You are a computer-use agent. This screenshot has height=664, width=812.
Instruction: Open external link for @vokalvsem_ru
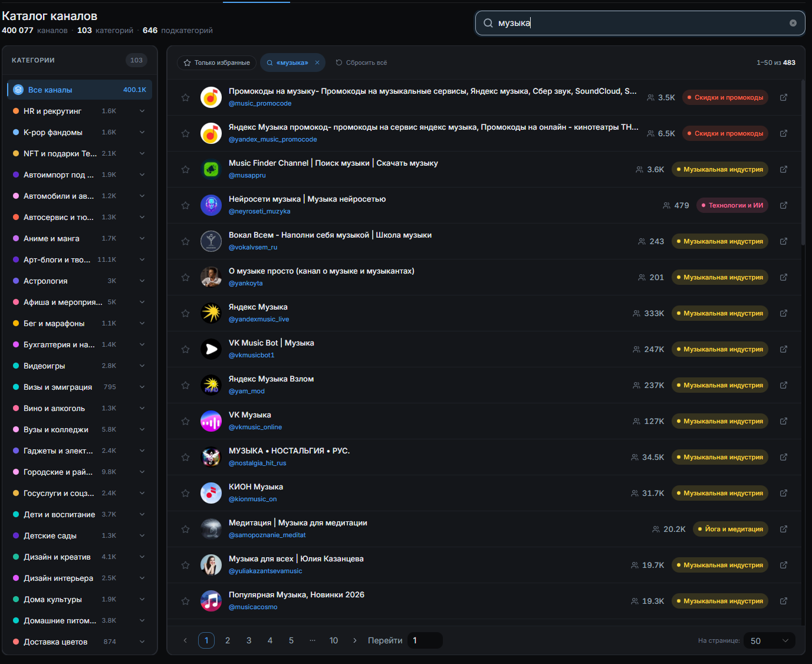[x=784, y=241]
